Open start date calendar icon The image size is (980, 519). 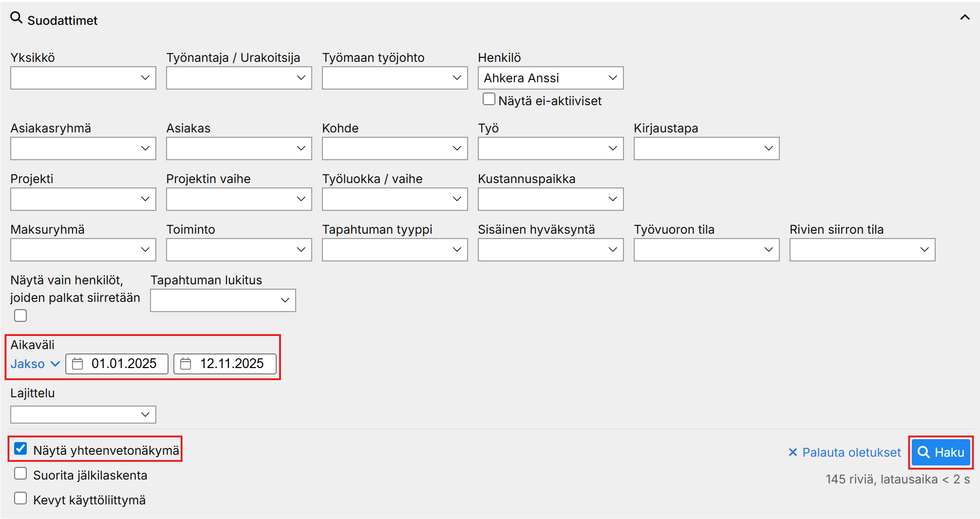coord(78,364)
